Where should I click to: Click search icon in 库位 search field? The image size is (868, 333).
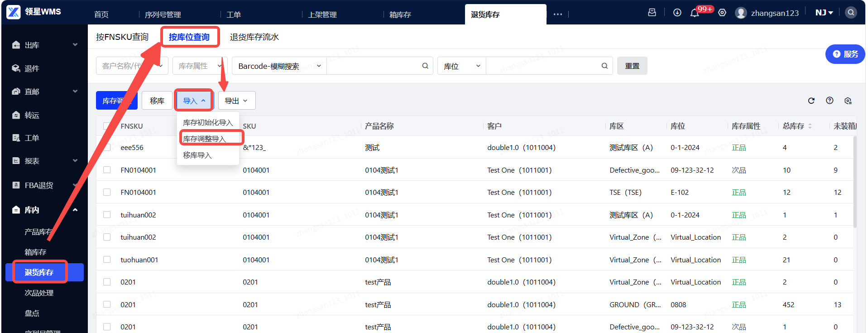604,66
